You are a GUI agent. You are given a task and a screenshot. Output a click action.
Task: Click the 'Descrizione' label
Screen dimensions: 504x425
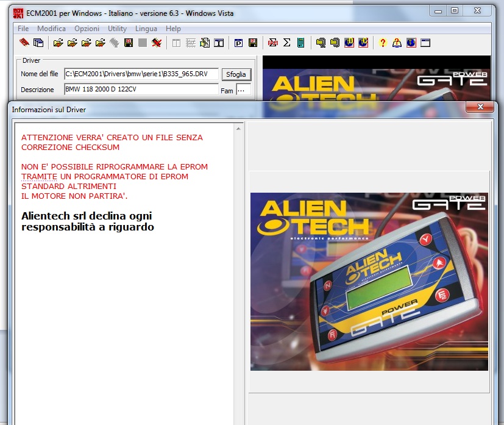[37, 90]
